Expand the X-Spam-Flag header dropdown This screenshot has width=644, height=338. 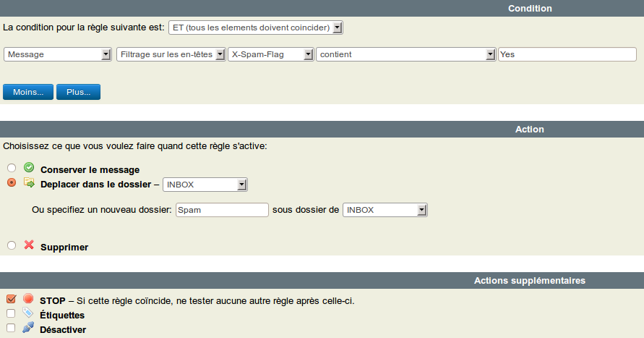click(x=270, y=54)
